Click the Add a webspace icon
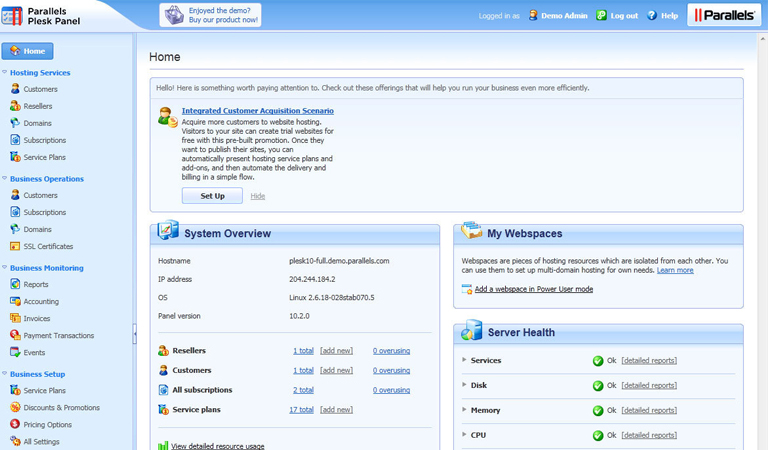Screen dimensions: 768x450 [467, 289]
